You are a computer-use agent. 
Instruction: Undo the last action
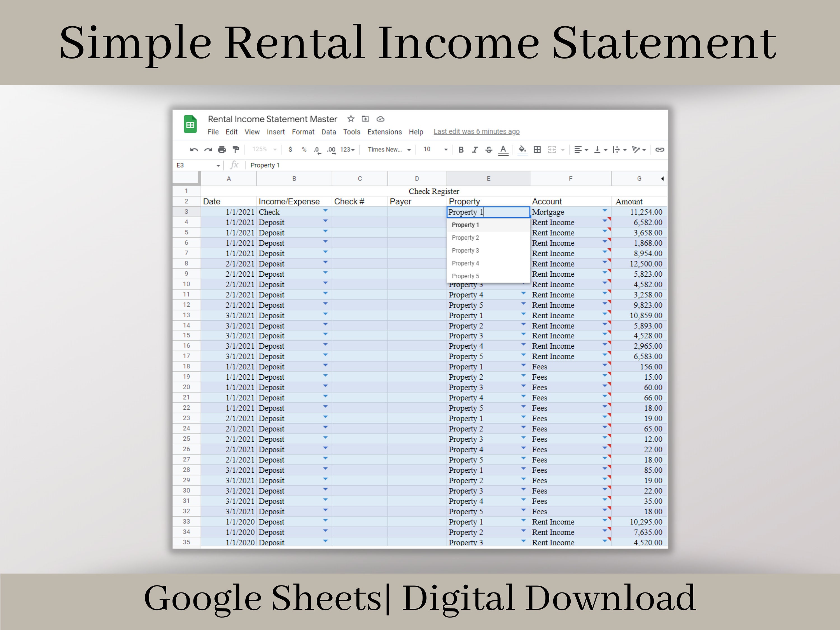pyautogui.click(x=194, y=150)
